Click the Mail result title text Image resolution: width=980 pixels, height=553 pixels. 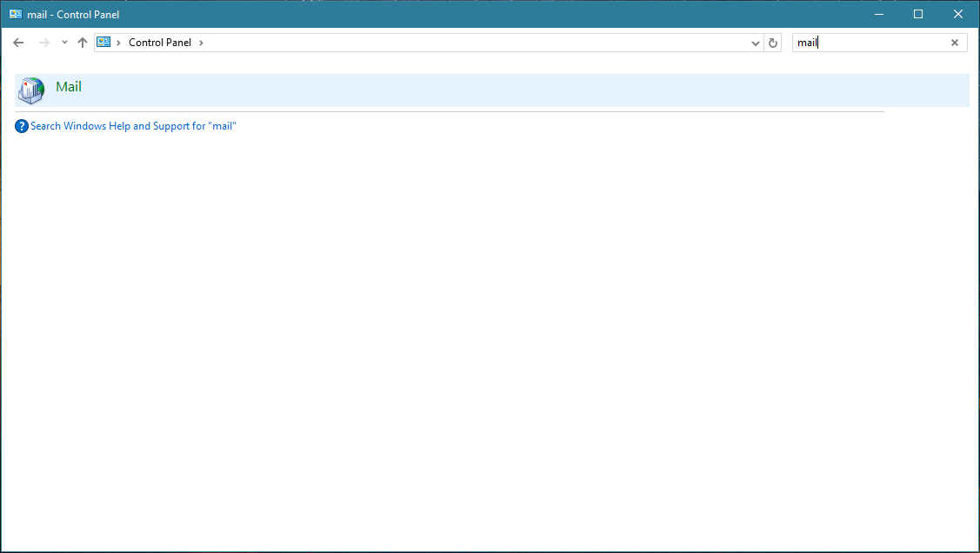coord(69,87)
